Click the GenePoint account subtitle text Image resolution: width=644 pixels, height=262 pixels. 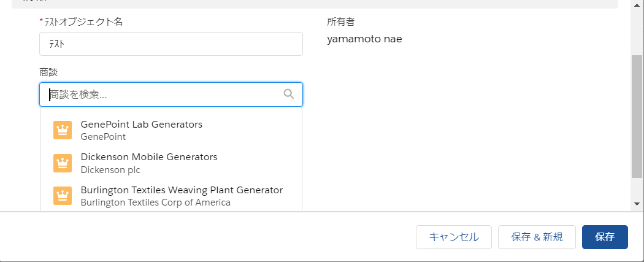click(x=103, y=137)
